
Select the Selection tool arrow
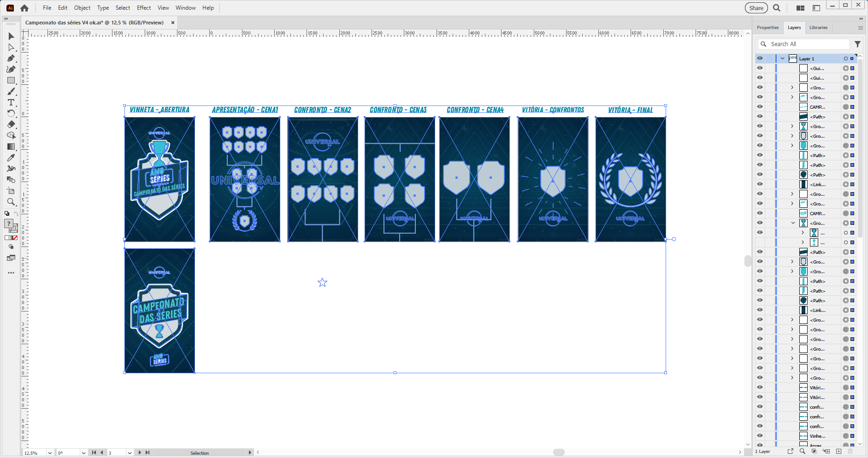coord(11,36)
